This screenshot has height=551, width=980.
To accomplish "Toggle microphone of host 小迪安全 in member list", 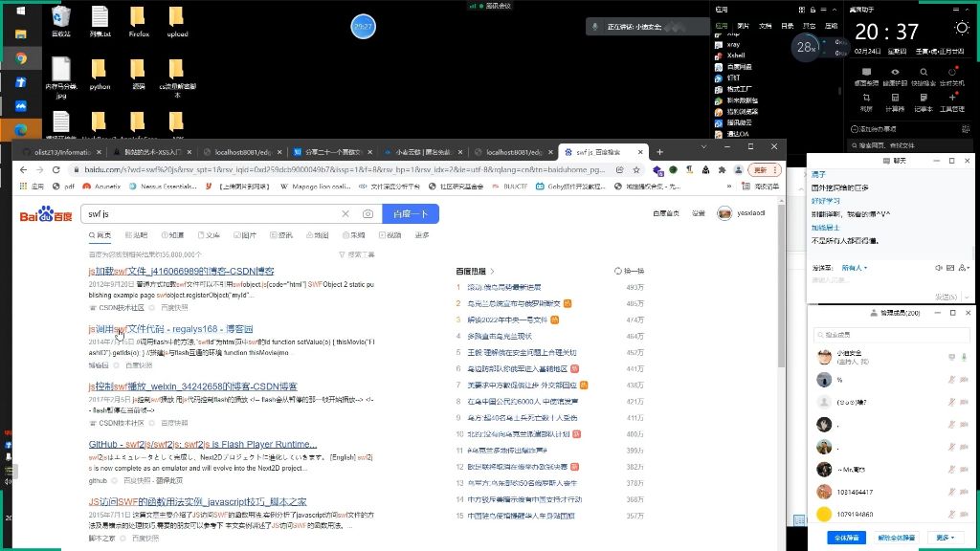I will point(964,358).
